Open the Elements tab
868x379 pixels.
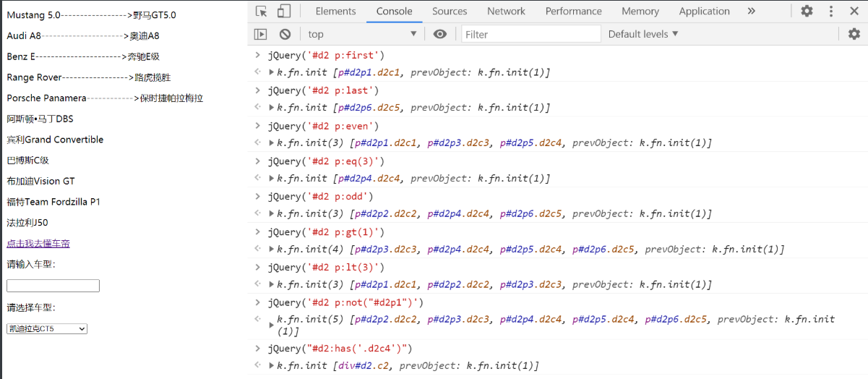[335, 11]
